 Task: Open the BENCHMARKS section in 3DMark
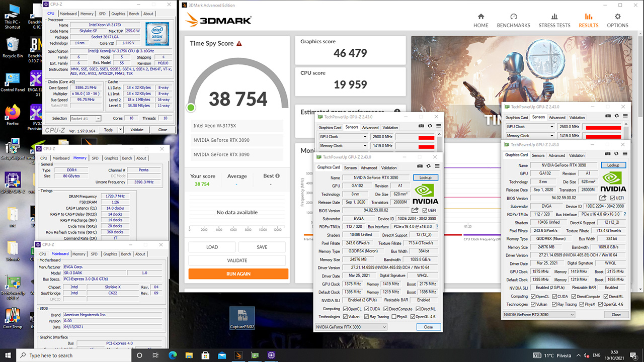(x=513, y=20)
